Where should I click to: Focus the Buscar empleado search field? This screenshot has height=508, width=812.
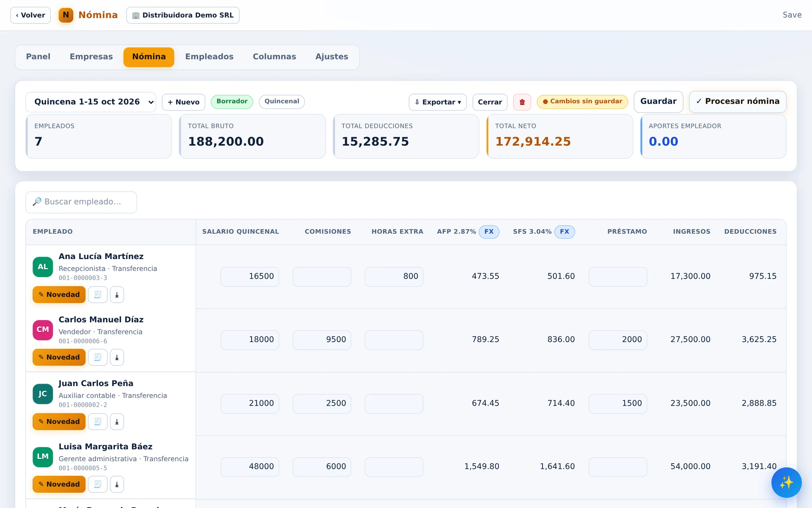tap(81, 202)
